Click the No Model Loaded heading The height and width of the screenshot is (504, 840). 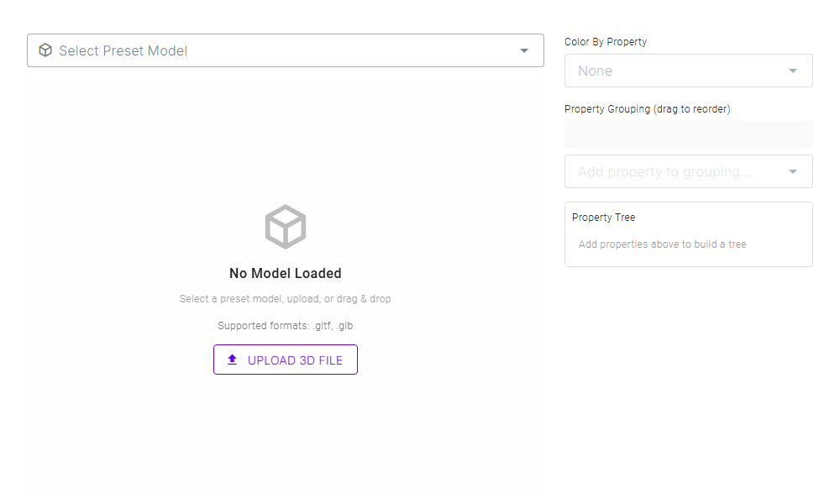click(286, 273)
